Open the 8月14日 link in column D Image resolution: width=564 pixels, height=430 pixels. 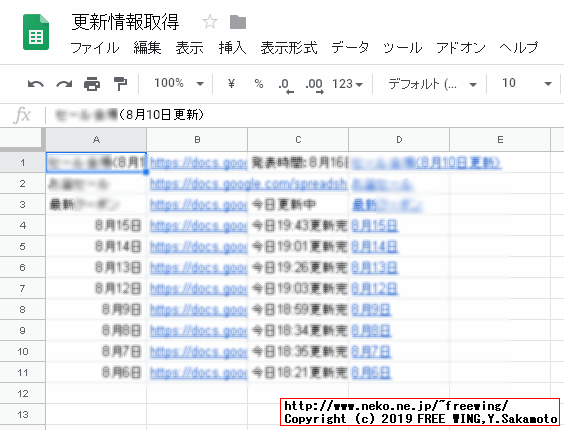(x=374, y=246)
